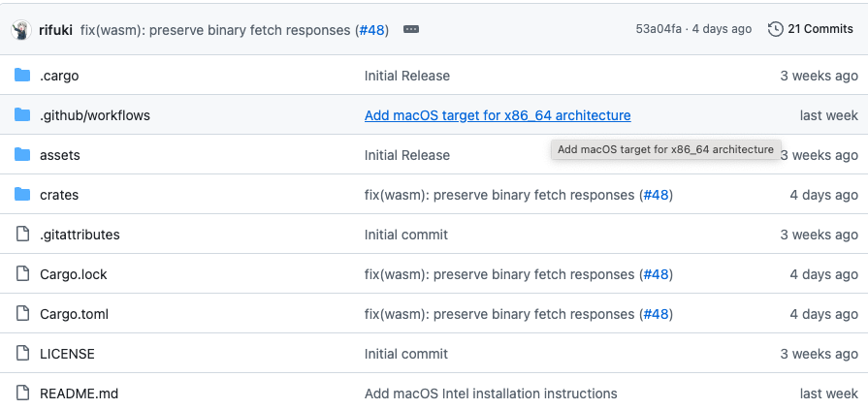Click the Cargo.toml file icon
Screen dimensions: 868x409
click(22, 314)
